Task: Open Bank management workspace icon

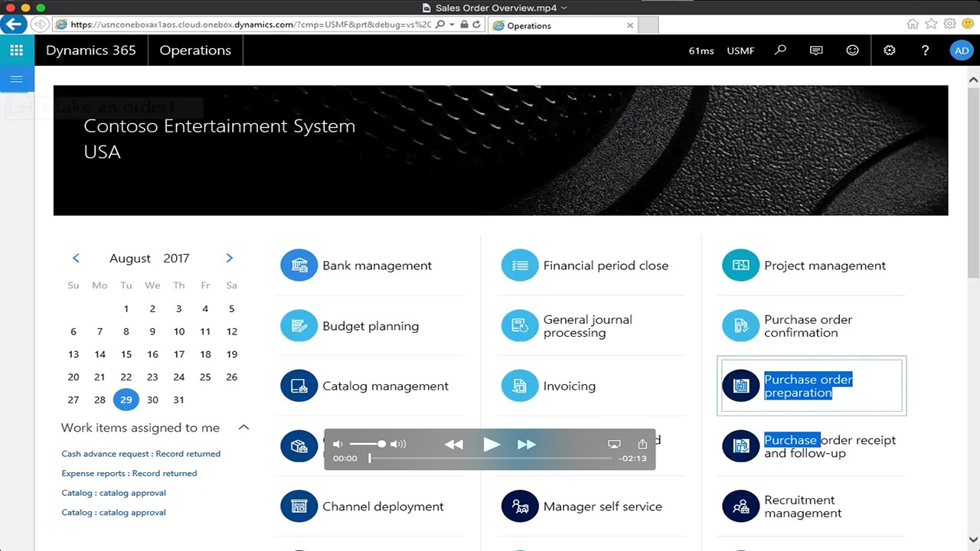Action: pos(299,266)
